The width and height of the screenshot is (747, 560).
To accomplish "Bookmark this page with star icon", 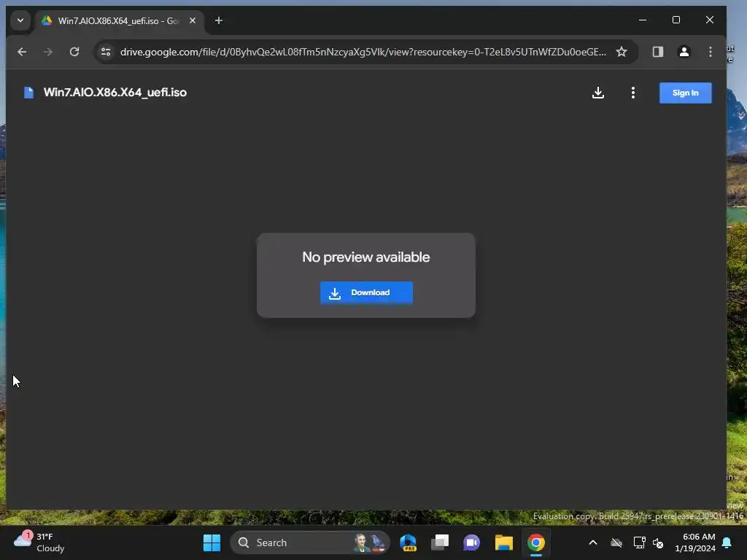I will [x=622, y=52].
